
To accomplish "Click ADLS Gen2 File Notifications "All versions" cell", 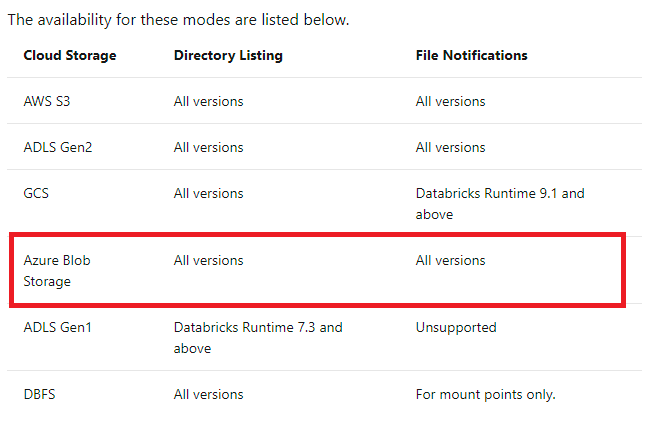I will 450,147.
